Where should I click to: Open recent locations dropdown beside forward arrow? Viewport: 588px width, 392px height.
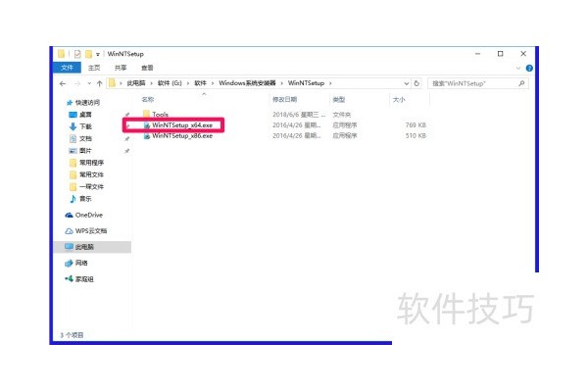(89, 83)
